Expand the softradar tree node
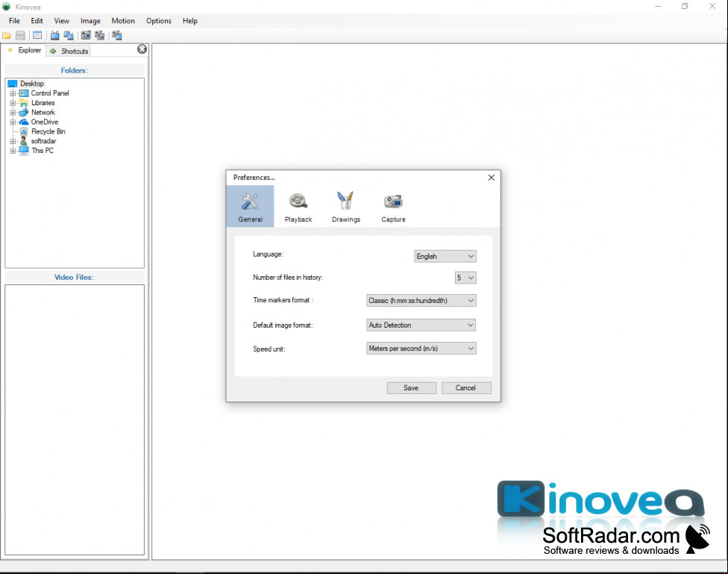728x574 pixels. point(13,141)
